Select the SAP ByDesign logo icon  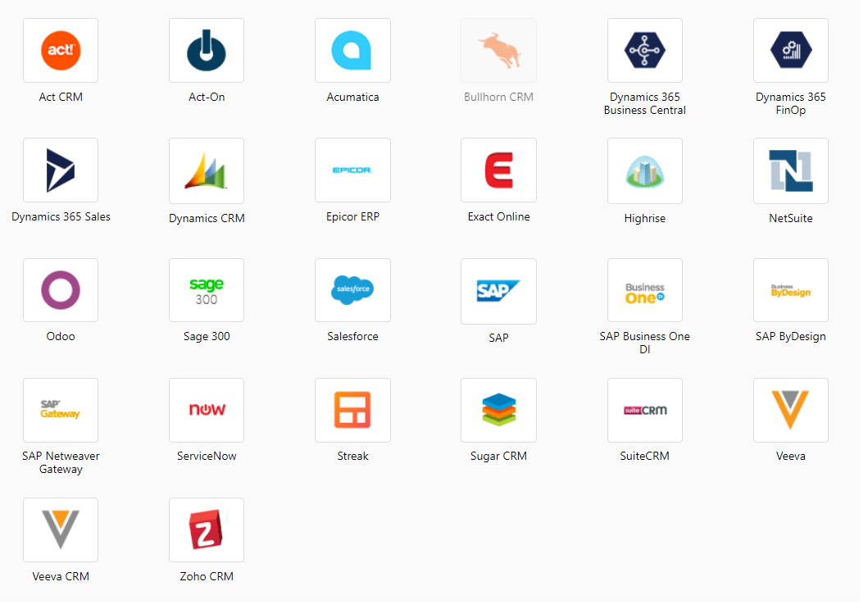coord(791,290)
